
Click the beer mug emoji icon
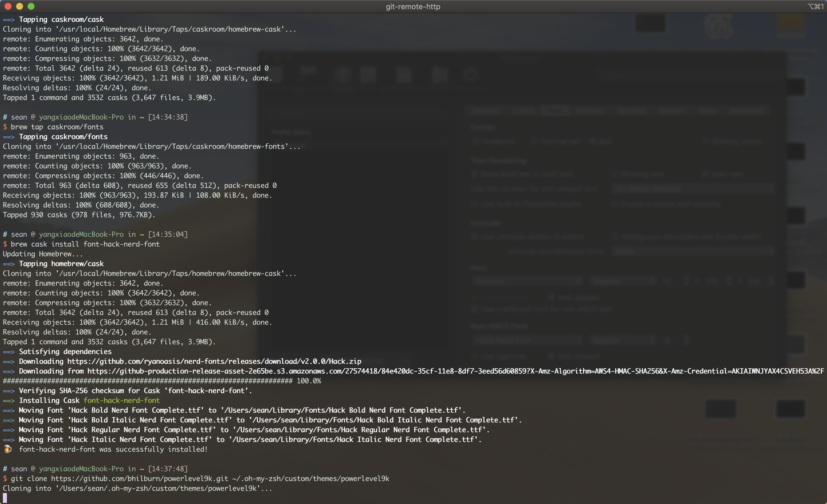pyautogui.click(x=7, y=449)
